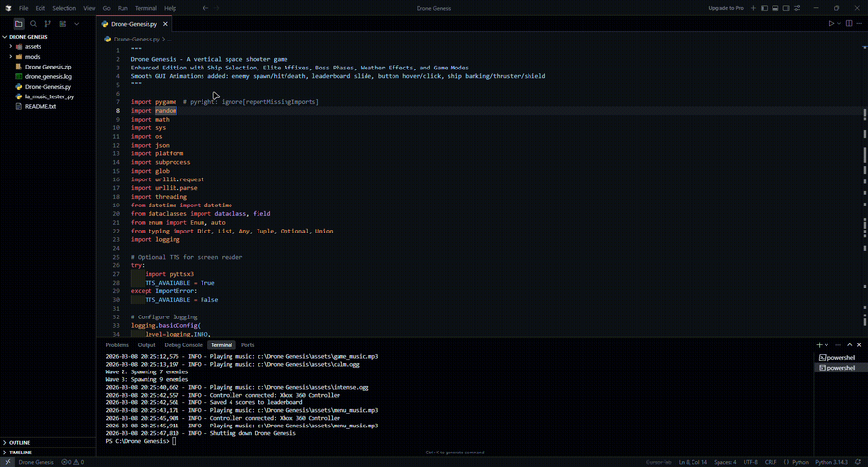Click Upgrade to Pro
This screenshot has width=868, height=467.
pyautogui.click(x=725, y=8)
